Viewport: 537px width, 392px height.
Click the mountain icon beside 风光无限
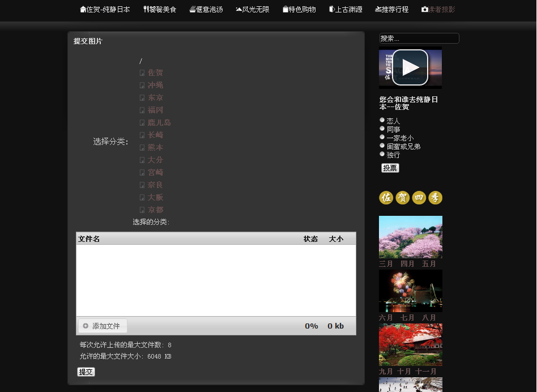(239, 10)
